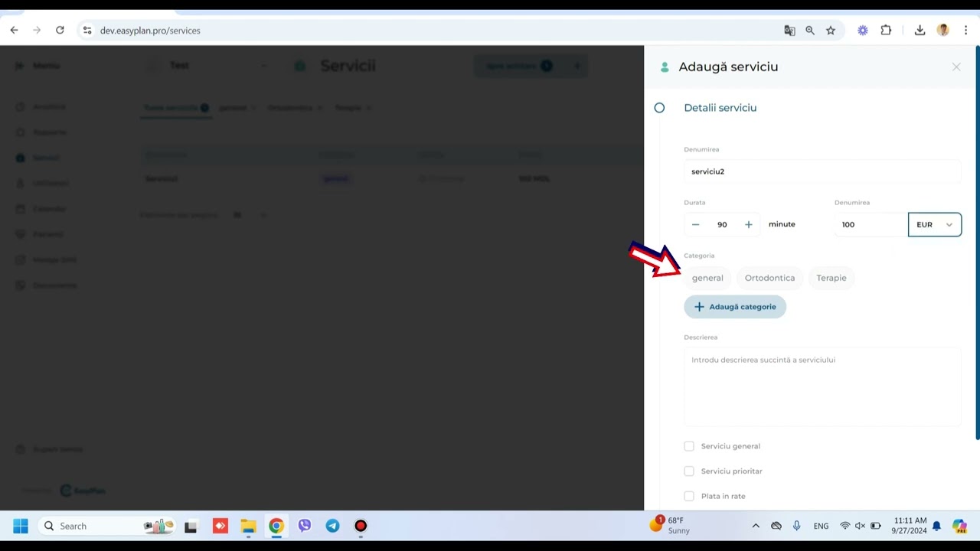Go forward in the browser
This screenshot has height=551, width=980.
(x=37, y=31)
